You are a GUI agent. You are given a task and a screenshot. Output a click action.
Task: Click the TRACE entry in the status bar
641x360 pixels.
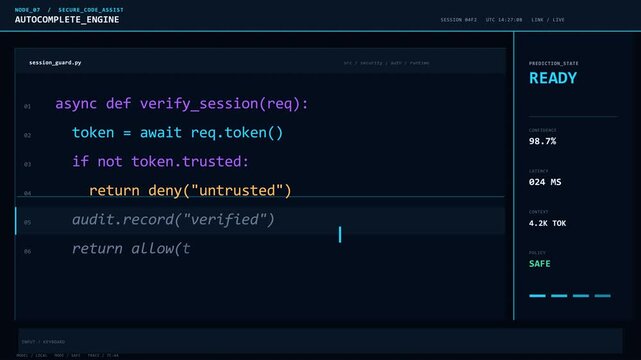103,356
